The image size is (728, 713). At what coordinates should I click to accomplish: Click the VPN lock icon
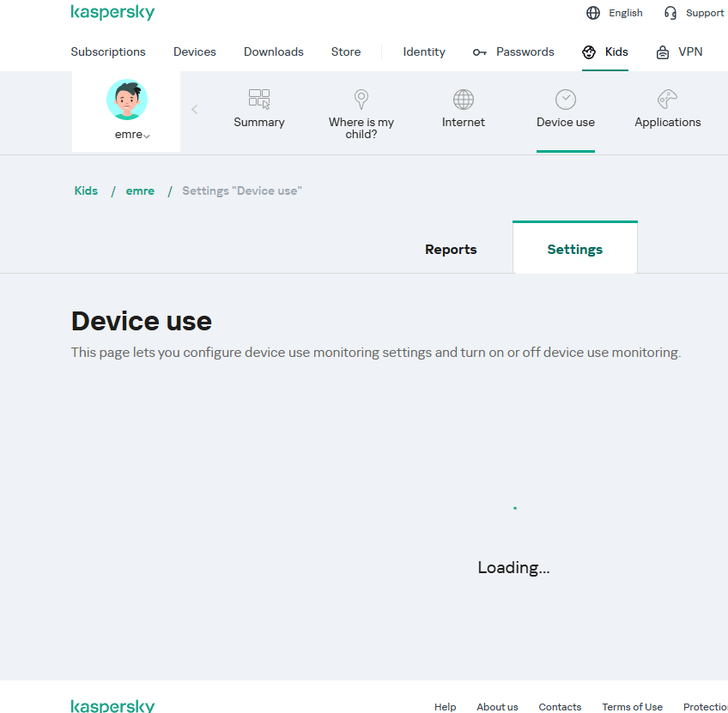coord(663,52)
